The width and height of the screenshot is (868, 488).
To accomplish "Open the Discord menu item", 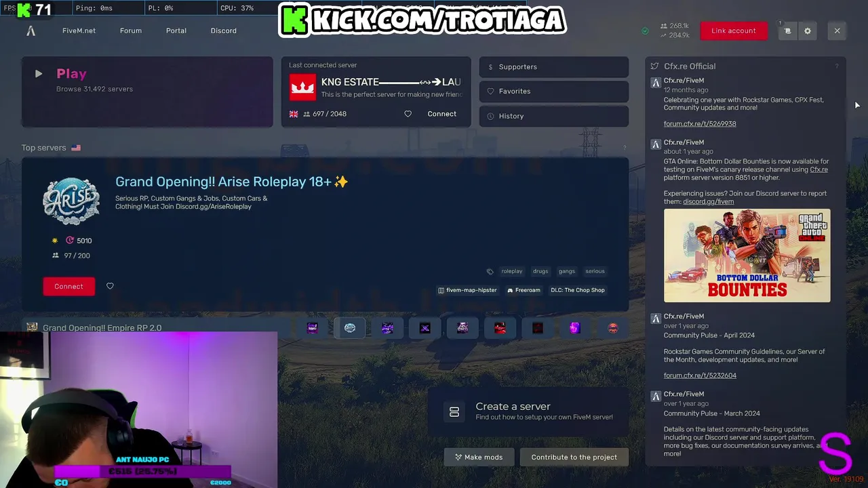I will tap(223, 30).
